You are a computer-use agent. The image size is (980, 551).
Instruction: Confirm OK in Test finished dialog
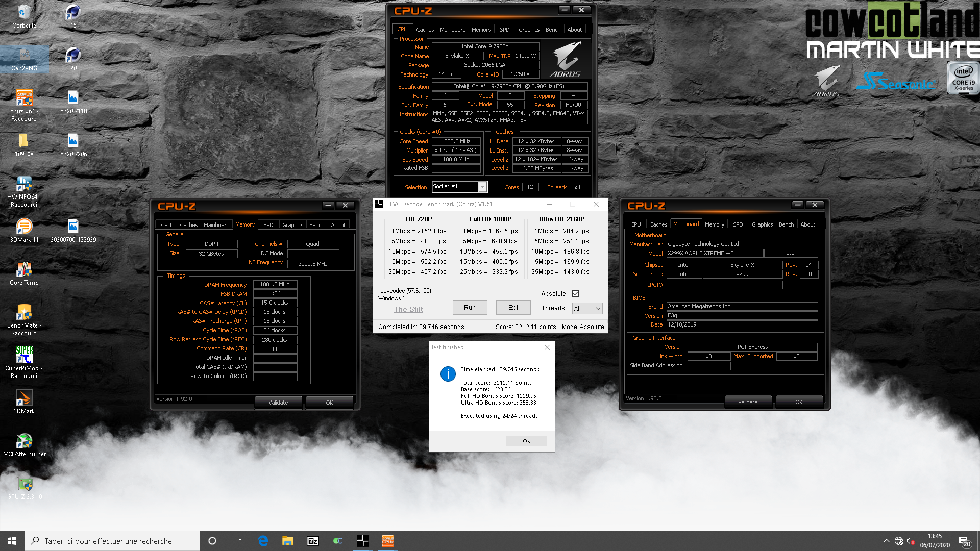coord(526,441)
